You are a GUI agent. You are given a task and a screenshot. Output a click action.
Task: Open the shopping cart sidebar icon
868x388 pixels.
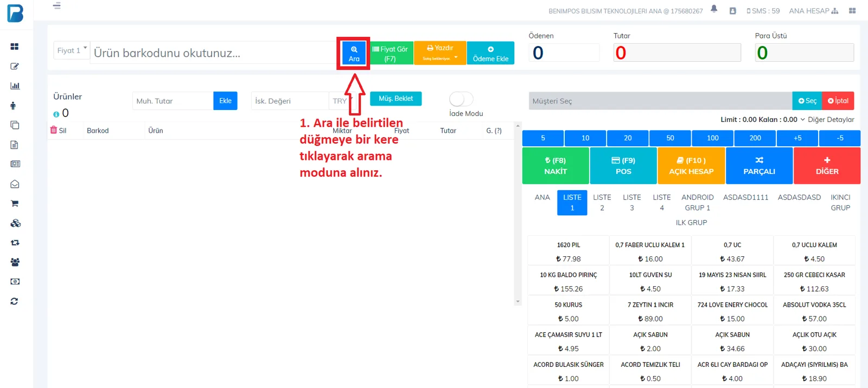pos(15,203)
